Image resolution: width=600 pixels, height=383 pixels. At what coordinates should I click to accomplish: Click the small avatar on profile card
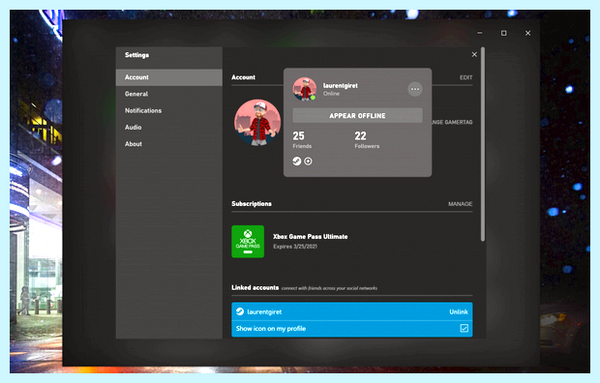click(305, 89)
